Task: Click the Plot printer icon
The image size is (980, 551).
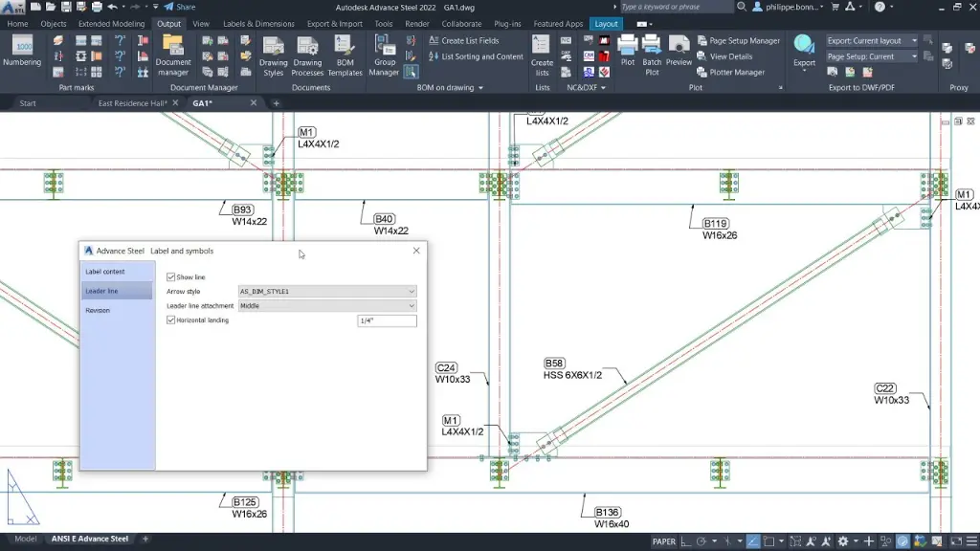Action: (x=628, y=51)
